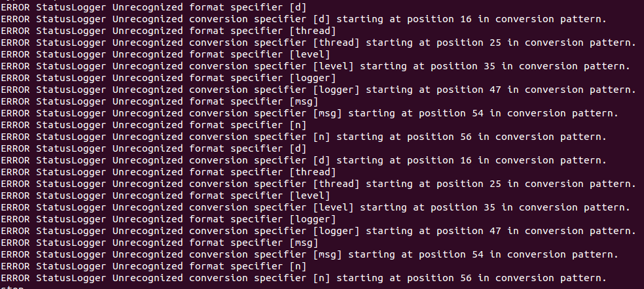644x289 pixels.
Task: Click first "format specifier [msg]" error line
Action: coord(159,101)
